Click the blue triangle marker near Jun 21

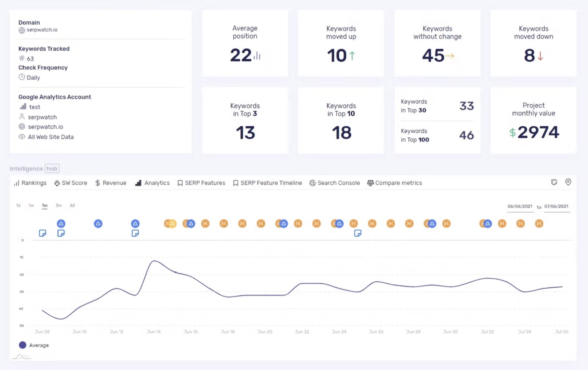pyautogui.click(x=283, y=223)
